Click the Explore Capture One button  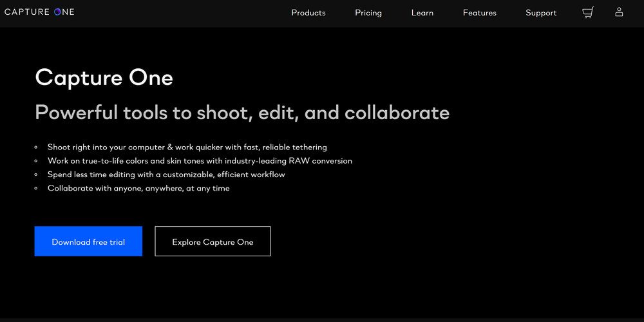pyautogui.click(x=213, y=241)
